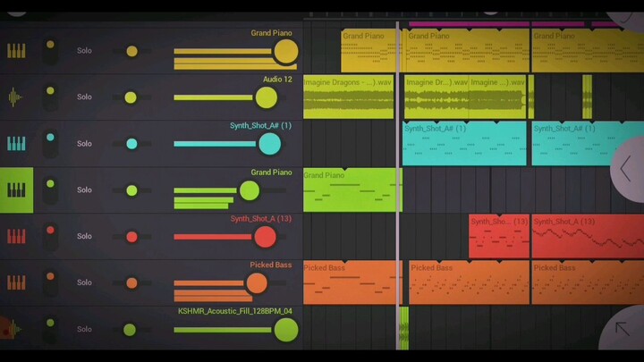The image size is (644, 362).
Task: Toggle mute on the Picked Bass track
Action: point(50,282)
